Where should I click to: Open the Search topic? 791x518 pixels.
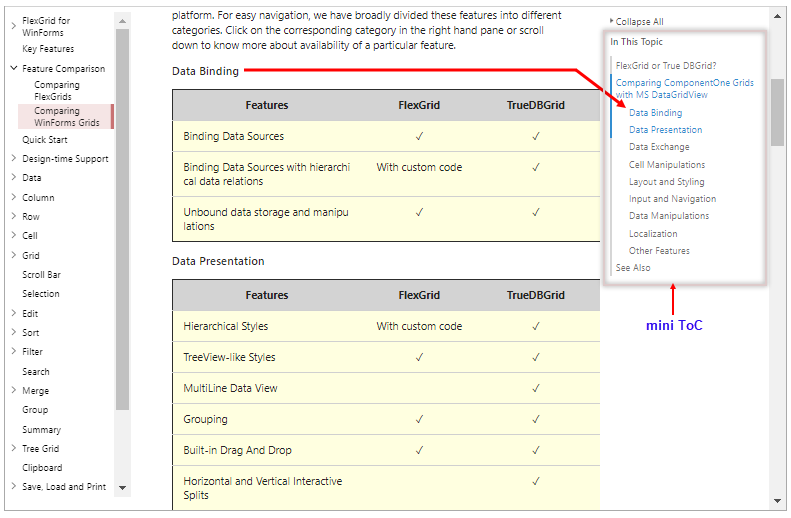(35, 372)
